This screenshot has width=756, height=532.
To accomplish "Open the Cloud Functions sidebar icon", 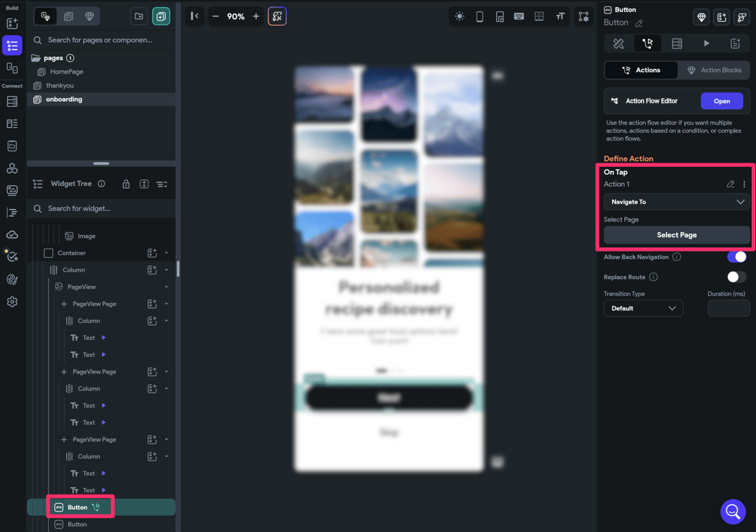I will coord(12,234).
